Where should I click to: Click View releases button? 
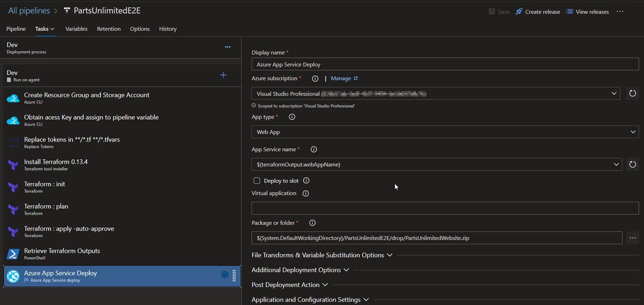587,12
